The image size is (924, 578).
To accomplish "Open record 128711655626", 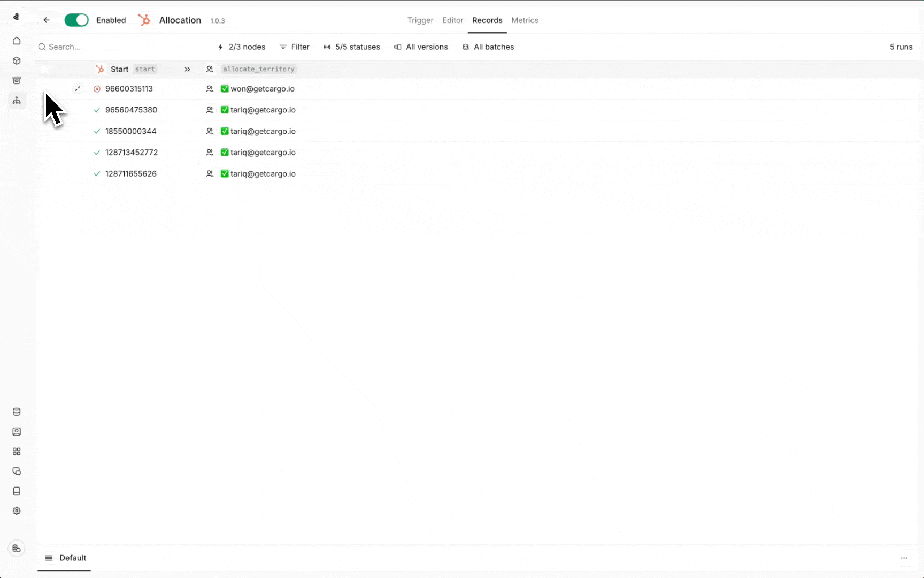I will click(130, 174).
